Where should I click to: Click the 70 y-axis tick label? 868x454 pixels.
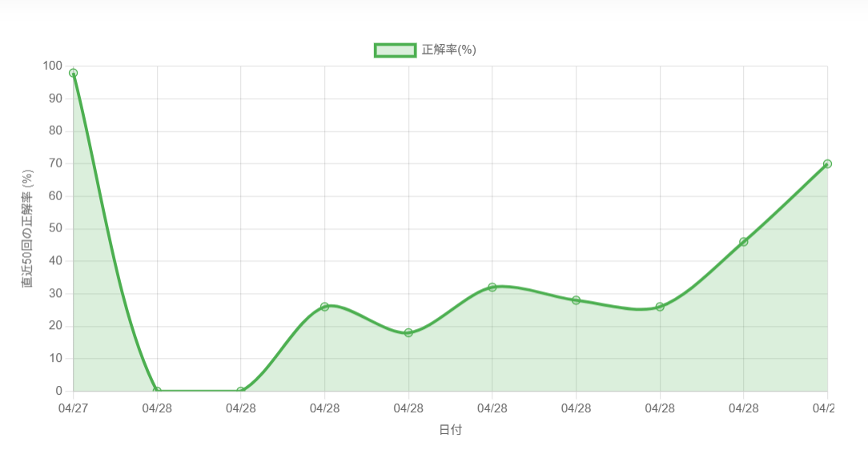pyautogui.click(x=56, y=163)
